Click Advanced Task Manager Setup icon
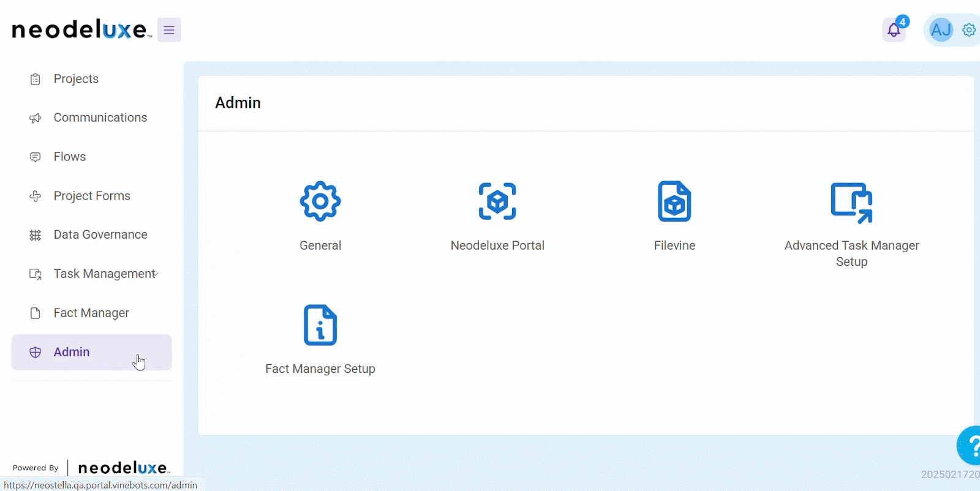Screen dimensions: 980x491 [x=851, y=203]
